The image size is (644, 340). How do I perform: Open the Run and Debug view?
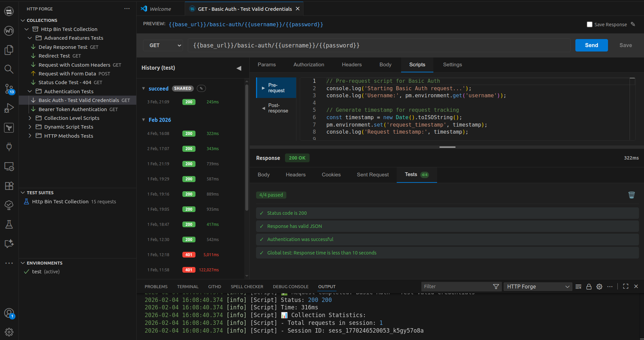tap(9, 108)
